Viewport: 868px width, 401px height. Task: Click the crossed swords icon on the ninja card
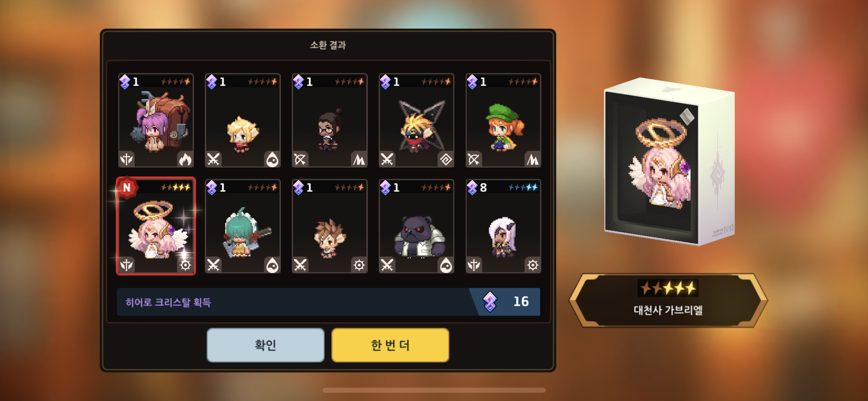click(x=387, y=159)
